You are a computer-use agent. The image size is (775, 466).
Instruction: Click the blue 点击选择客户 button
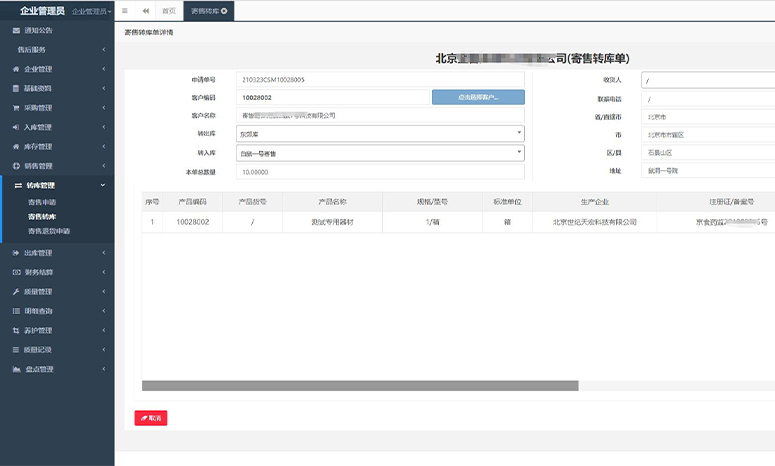coord(478,97)
